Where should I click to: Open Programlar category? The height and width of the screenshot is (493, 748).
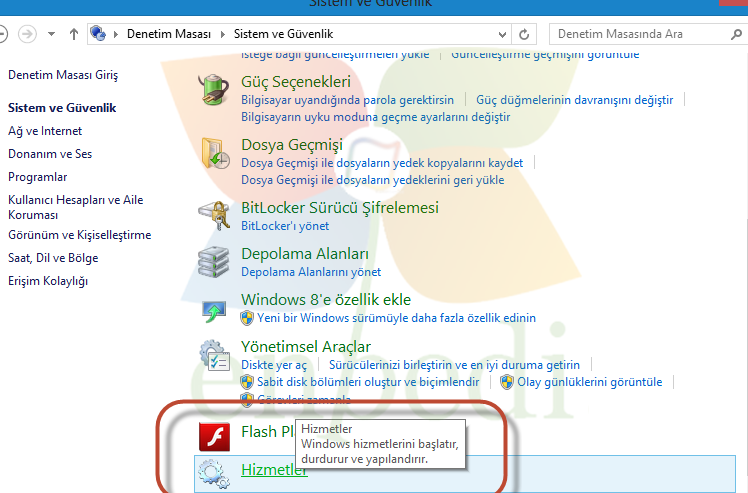tap(38, 177)
